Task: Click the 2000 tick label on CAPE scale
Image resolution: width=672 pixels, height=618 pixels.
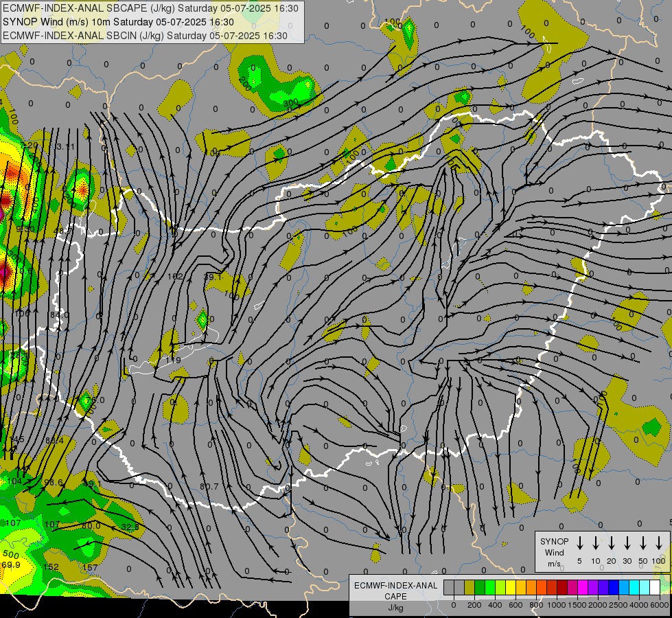Action: point(598,605)
